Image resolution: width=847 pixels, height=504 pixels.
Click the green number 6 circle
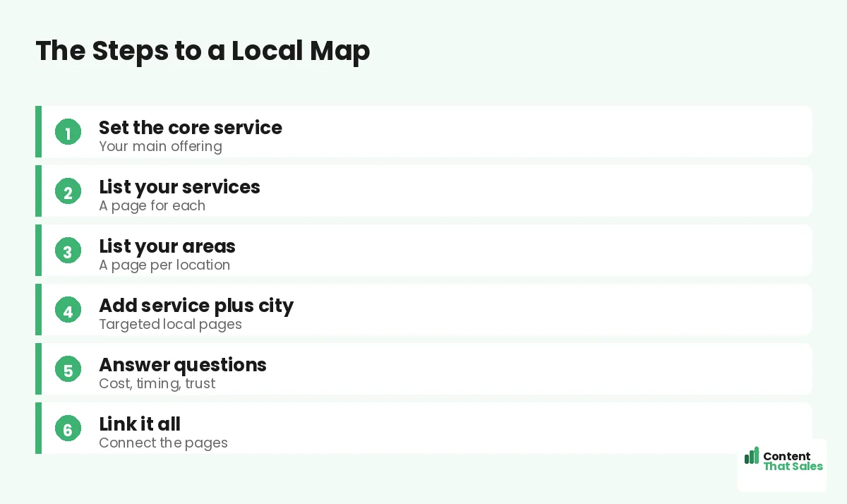(68, 428)
